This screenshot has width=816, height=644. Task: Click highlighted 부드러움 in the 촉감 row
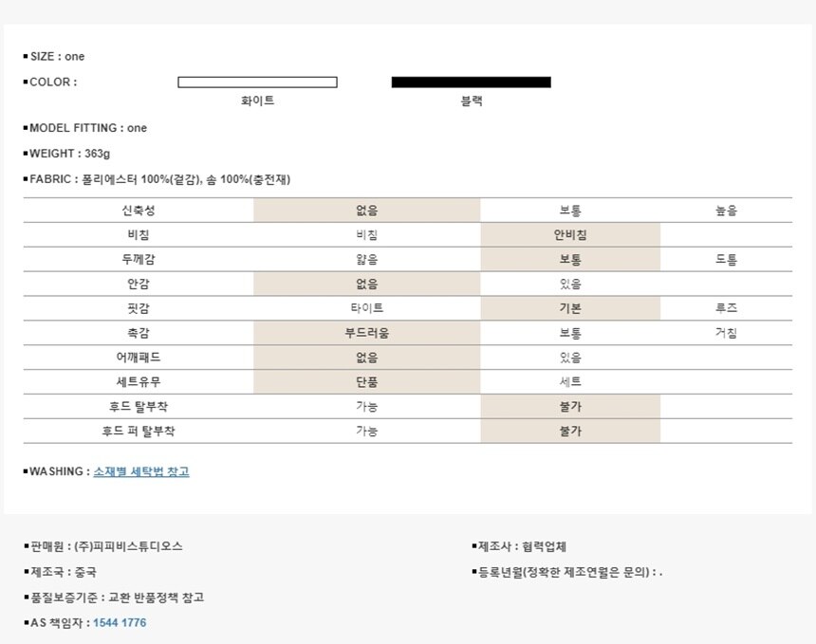(x=366, y=333)
